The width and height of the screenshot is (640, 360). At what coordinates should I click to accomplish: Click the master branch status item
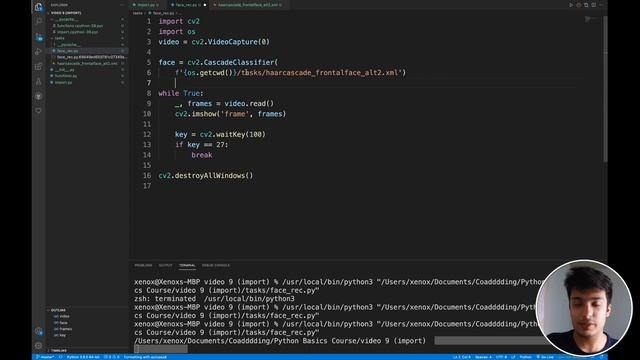(46, 357)
